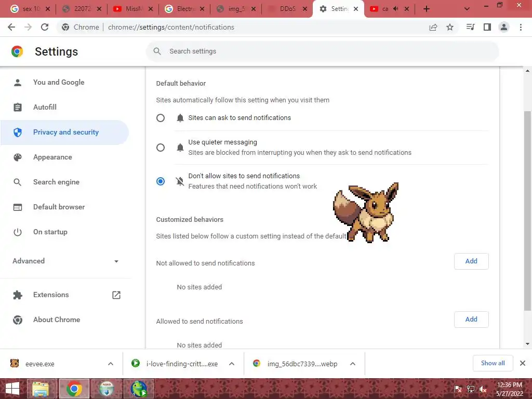This screenshot has width=532, height=399.
Task: Click the address bar URL
Action: (x=171, y=27)
